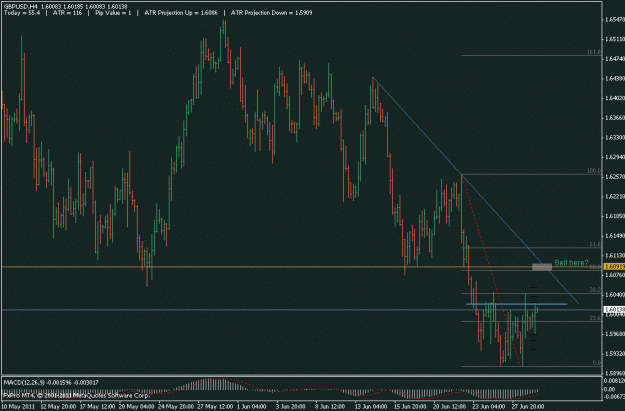Click the MACD scale value 0.00

(610, 389)
